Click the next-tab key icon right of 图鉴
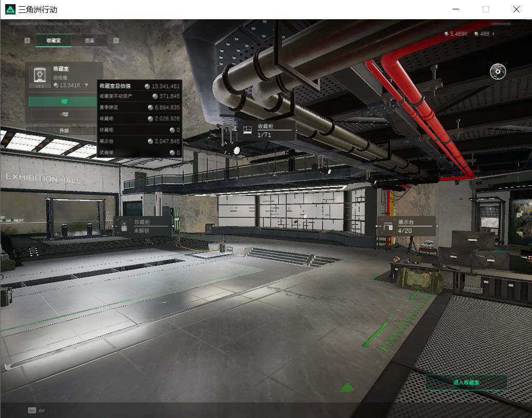This screenshot has width=532, height=418. tap(116, 41)
